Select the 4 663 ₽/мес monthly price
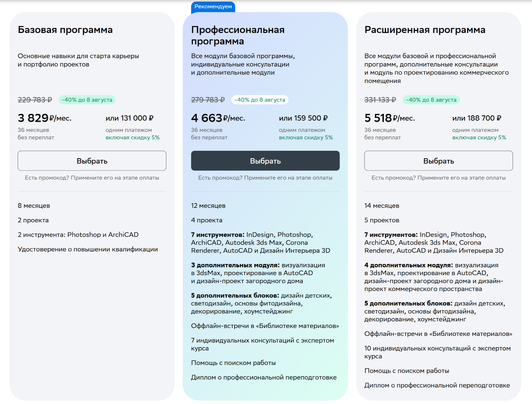The width and height of the screenshot is (532, 404). tap(218, 118)
